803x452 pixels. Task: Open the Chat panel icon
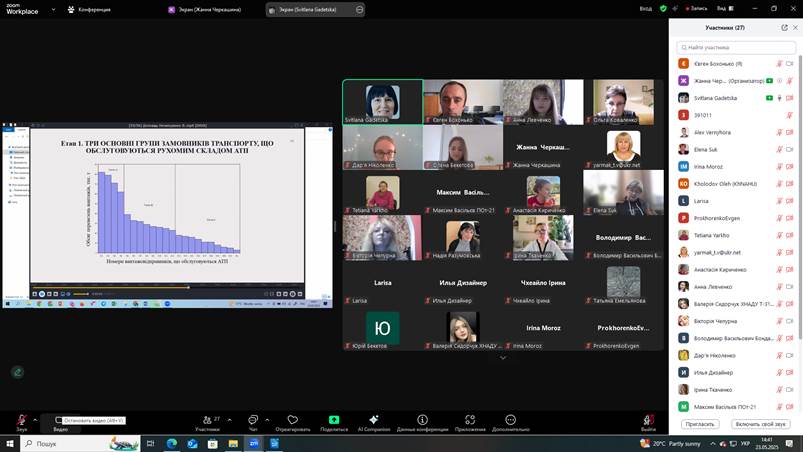[x=252, y=421]
